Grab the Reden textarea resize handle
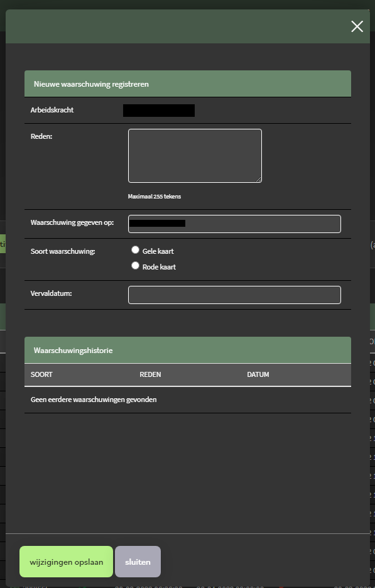This screenshot has width=375, height=588. (x=258, y=179)
